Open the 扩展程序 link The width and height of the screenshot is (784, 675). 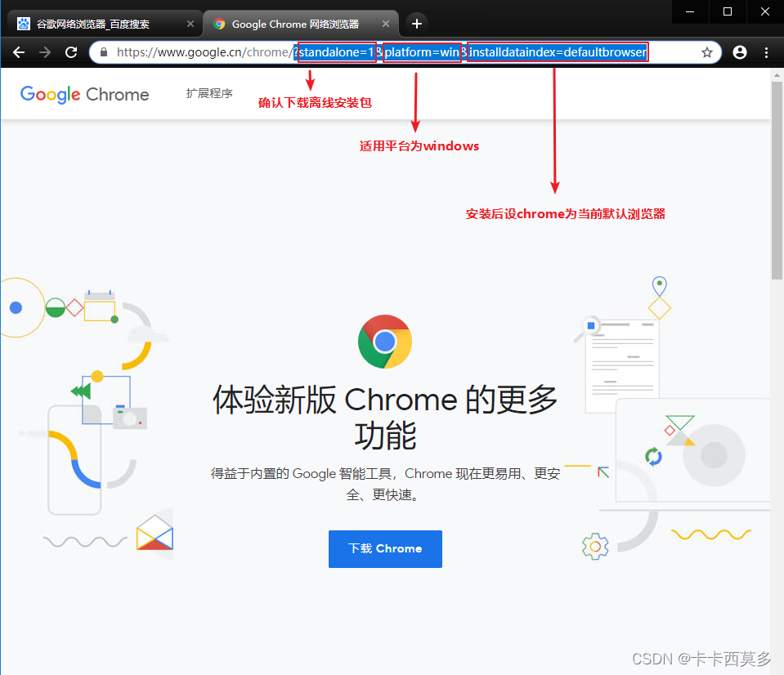(x=209, y=93)
